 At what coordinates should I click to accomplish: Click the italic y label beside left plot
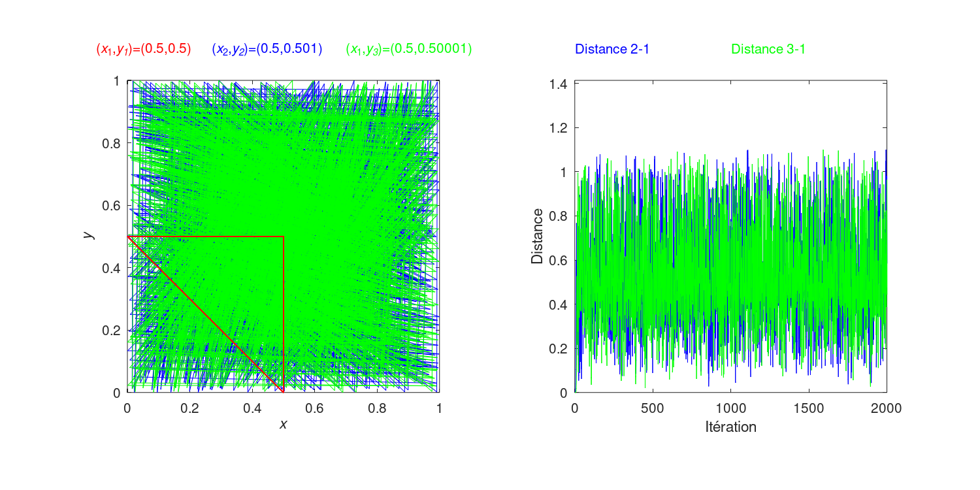[90, 234]
